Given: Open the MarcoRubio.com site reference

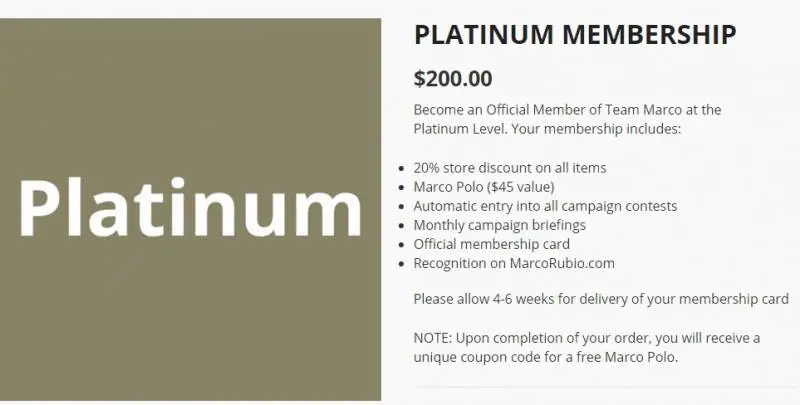Looking at the screenshot, I should [561, 263].
